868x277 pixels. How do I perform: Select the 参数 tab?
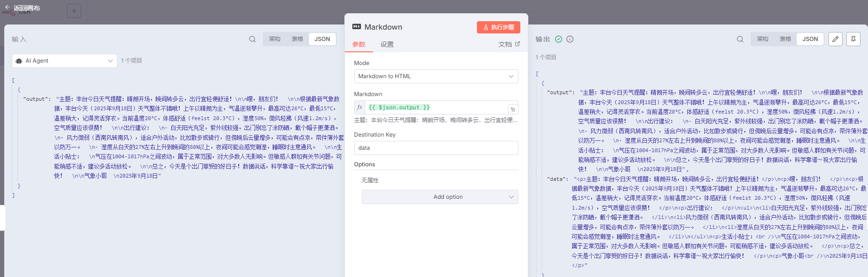tap(359, 44)
